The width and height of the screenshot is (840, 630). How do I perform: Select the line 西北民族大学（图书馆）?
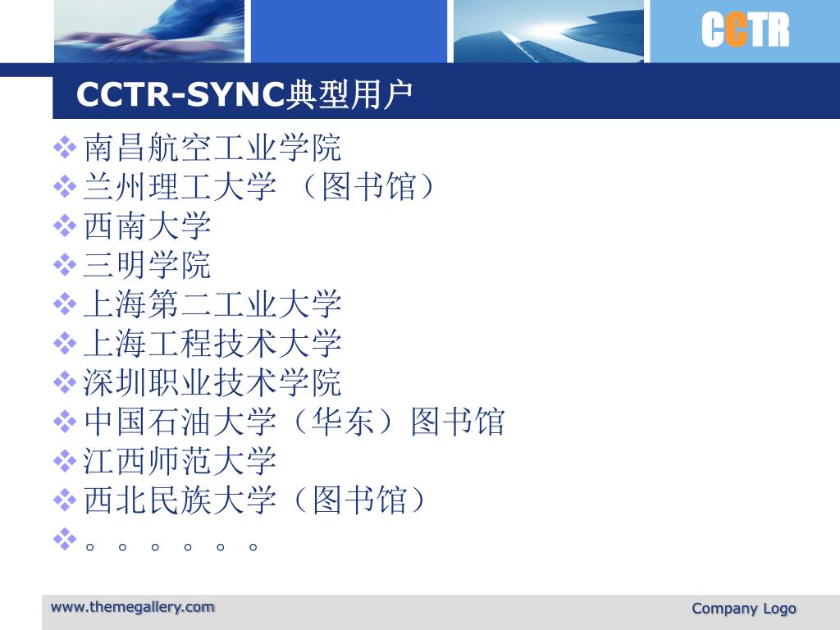point(256,500)
